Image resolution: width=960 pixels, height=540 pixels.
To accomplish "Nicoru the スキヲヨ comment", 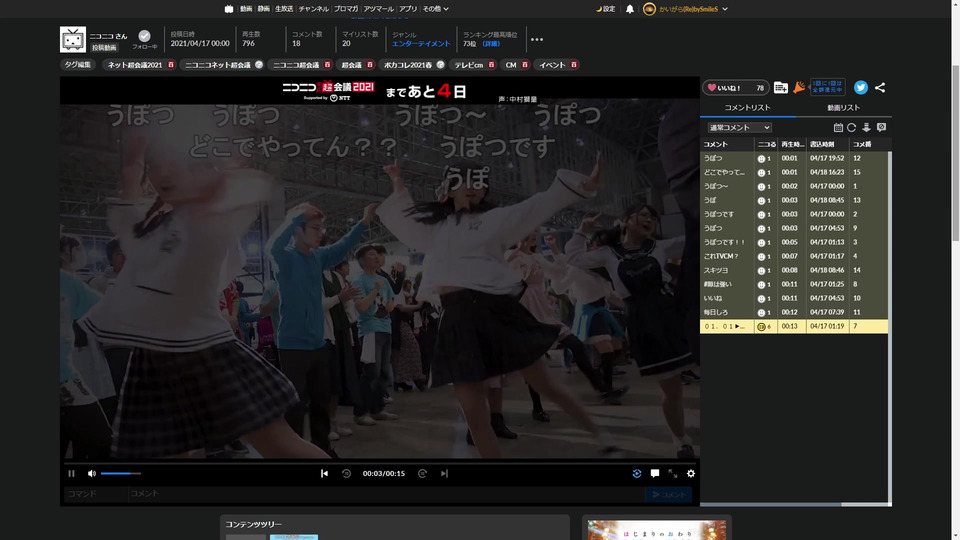I will click(761, 271).
